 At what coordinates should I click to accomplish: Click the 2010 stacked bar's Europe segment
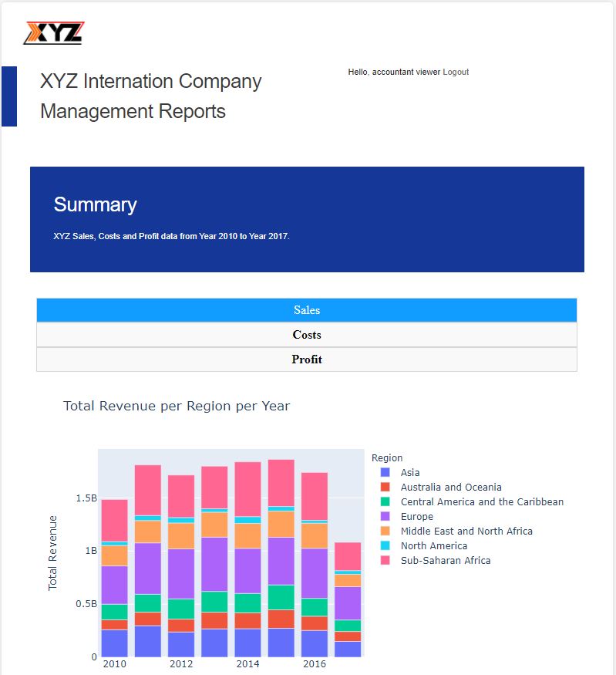pyautogui.click(x=115, y=585)
